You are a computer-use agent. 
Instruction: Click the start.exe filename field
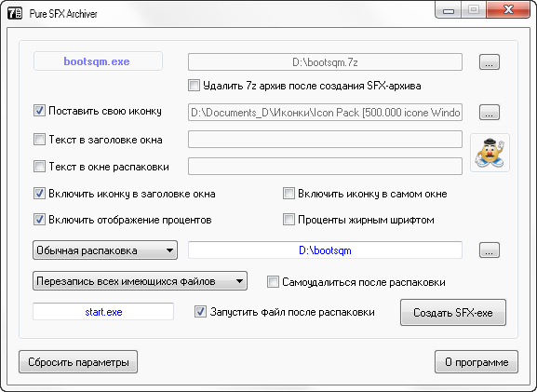103,312
